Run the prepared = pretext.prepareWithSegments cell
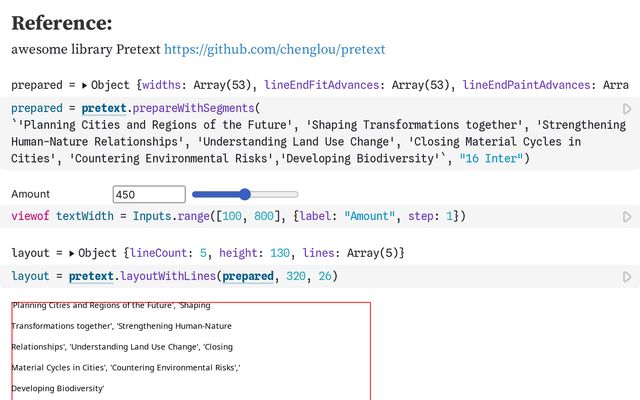 click(x=627, y=108)
